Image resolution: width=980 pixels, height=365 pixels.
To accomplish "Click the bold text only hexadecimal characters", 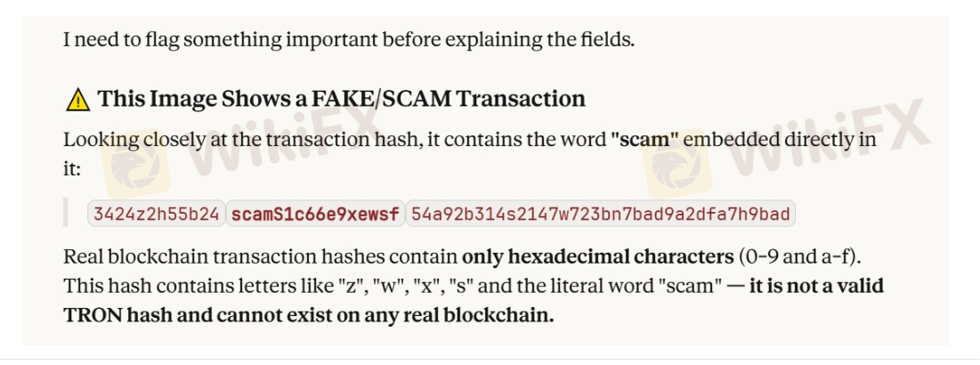I will tap(597, 257).
